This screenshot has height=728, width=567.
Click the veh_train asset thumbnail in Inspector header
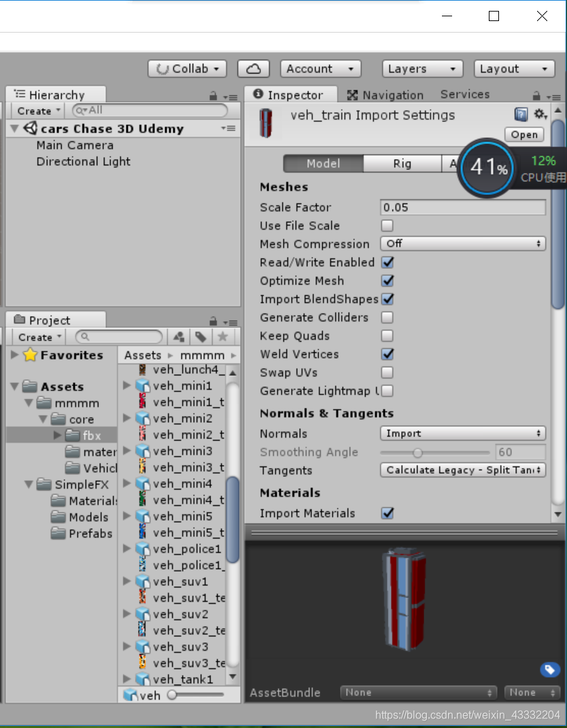coord(266,122)
